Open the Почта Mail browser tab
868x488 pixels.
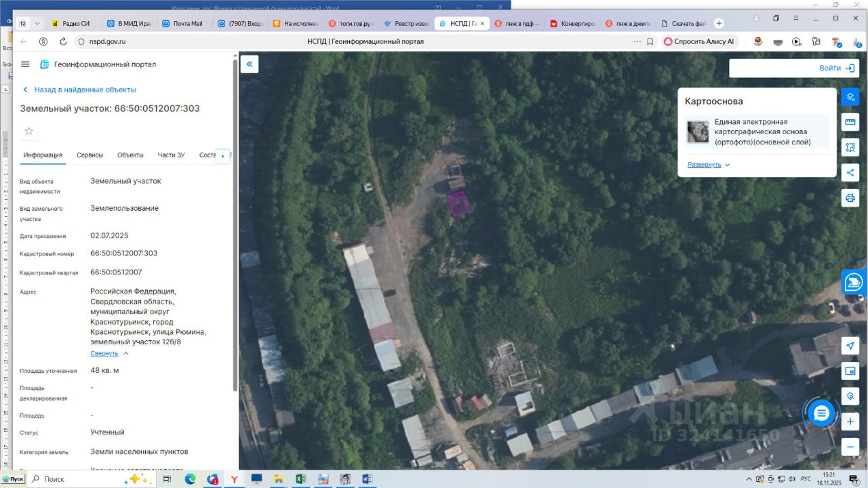[x=184, y=23]
